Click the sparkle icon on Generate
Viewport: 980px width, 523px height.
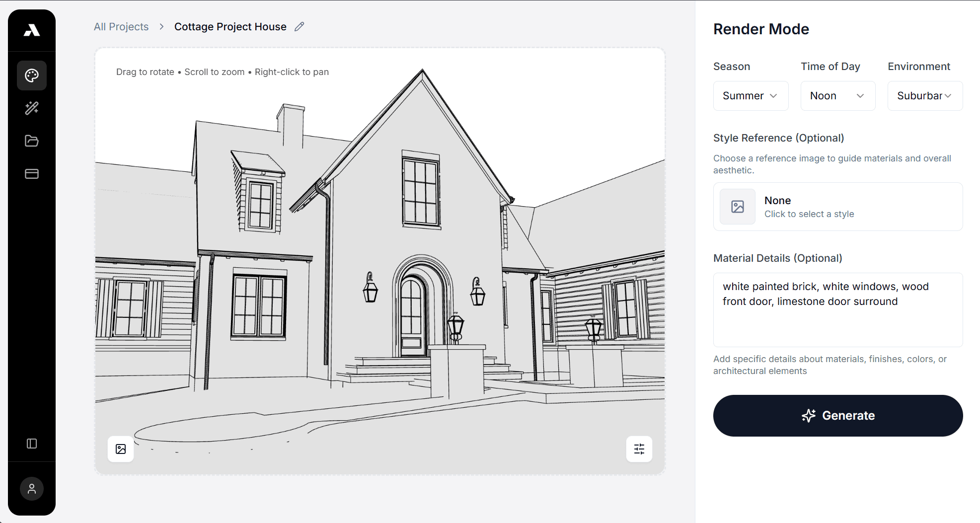coord(809,416)
